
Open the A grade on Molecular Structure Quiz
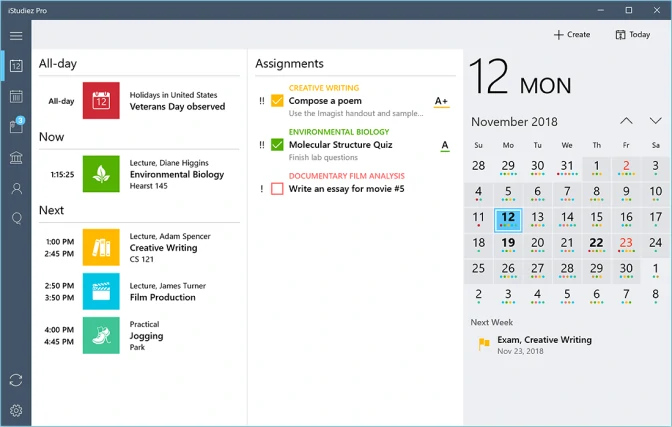coord(445,146)
